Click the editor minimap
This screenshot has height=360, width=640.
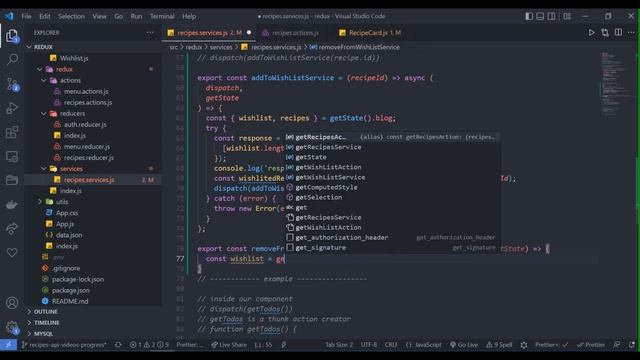coord(616,84)
